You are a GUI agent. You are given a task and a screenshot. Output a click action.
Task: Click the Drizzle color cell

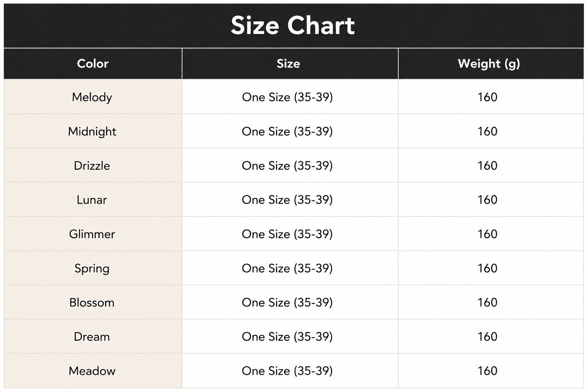[93, 165]
